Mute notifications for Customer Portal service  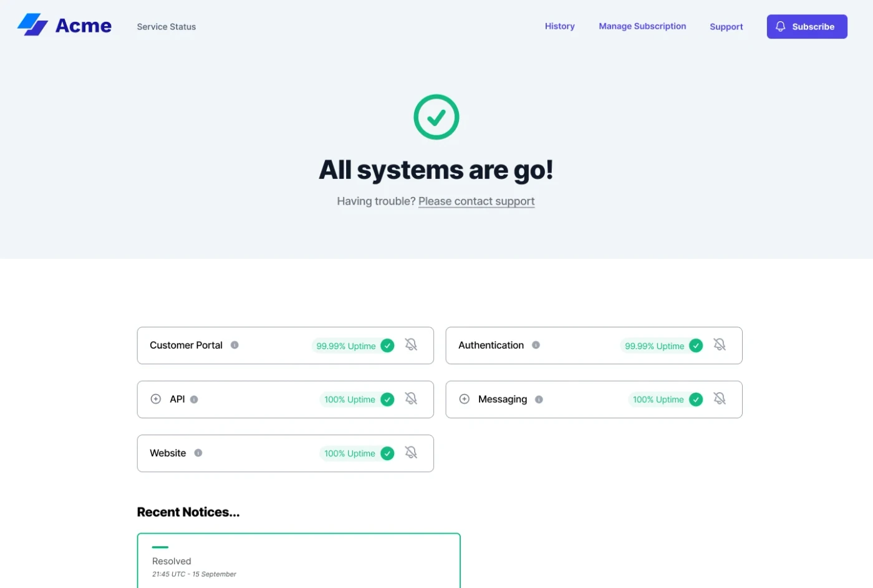click(x=411, y=344)
